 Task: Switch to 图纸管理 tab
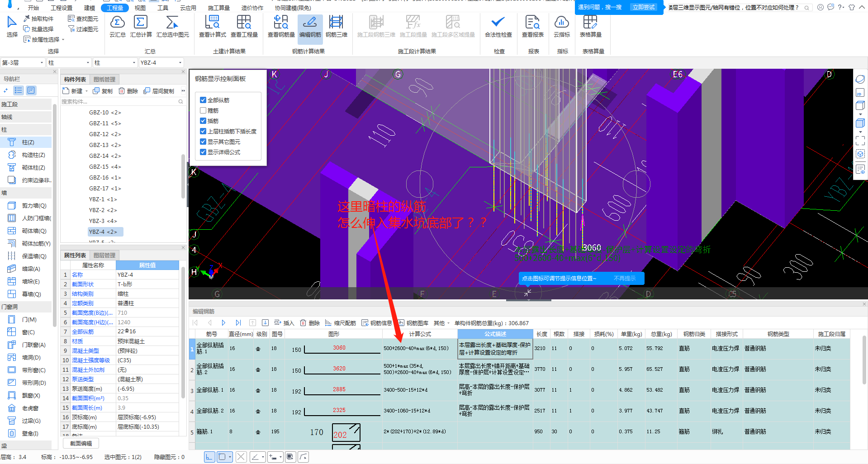pyautogui.click(x=104, y=79)
